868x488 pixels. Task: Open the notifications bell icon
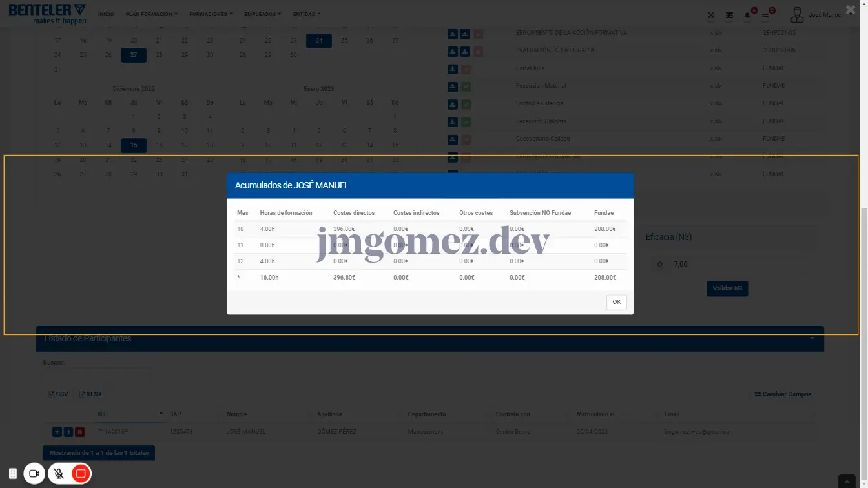tap(747, 15)
